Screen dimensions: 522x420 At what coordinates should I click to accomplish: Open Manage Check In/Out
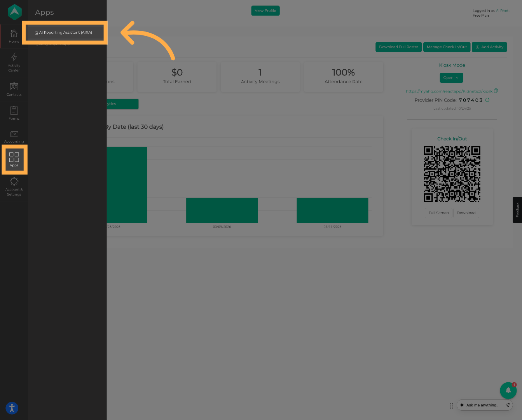(447, 47)
